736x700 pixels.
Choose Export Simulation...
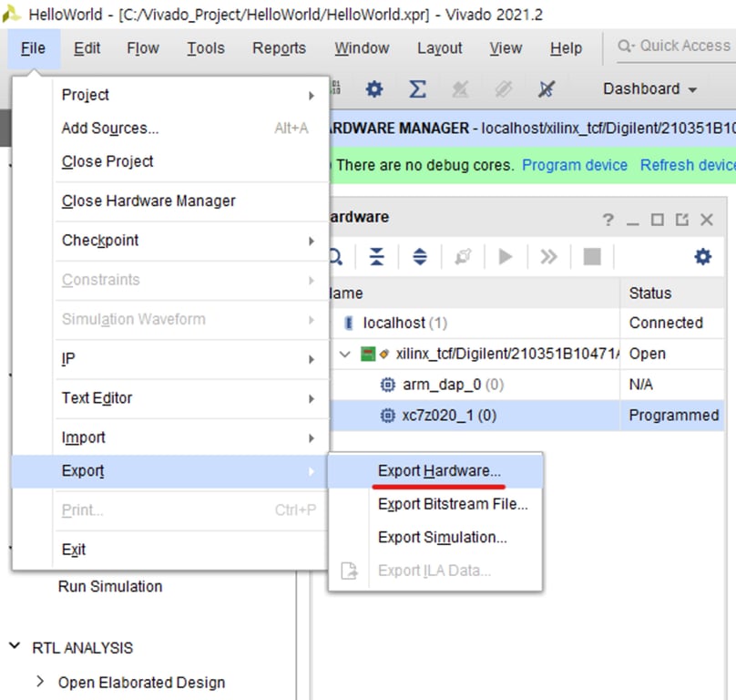click(435, 538)
